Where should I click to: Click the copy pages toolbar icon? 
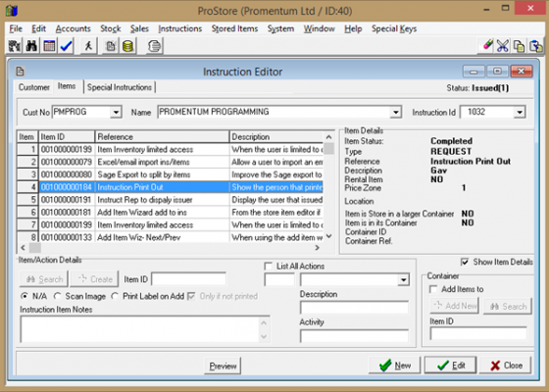coord(520,46)
